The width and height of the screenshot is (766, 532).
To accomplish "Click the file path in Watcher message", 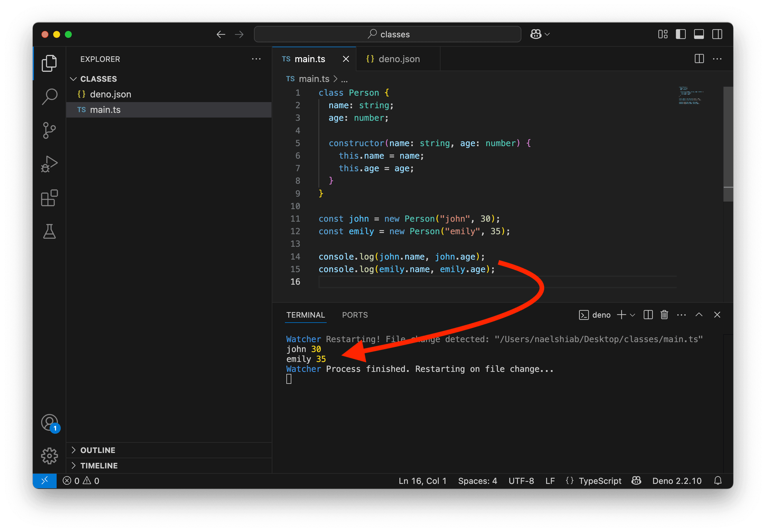I will [x=598, y=339].
